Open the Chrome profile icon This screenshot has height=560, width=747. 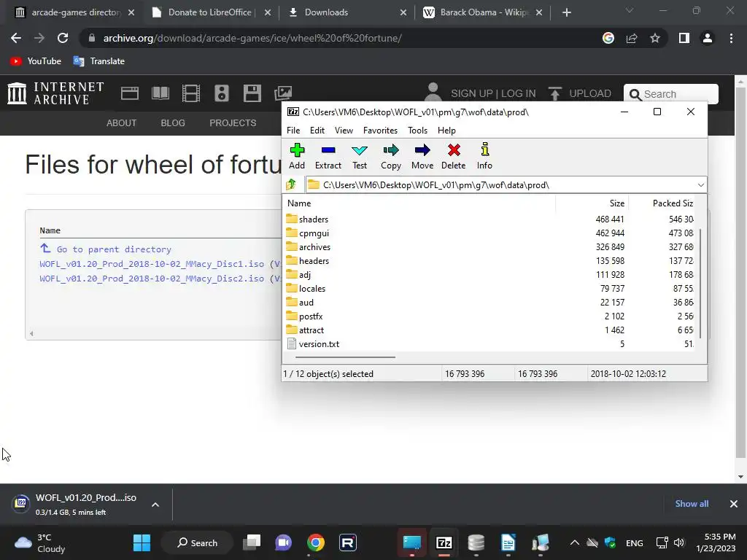(708, 38)
